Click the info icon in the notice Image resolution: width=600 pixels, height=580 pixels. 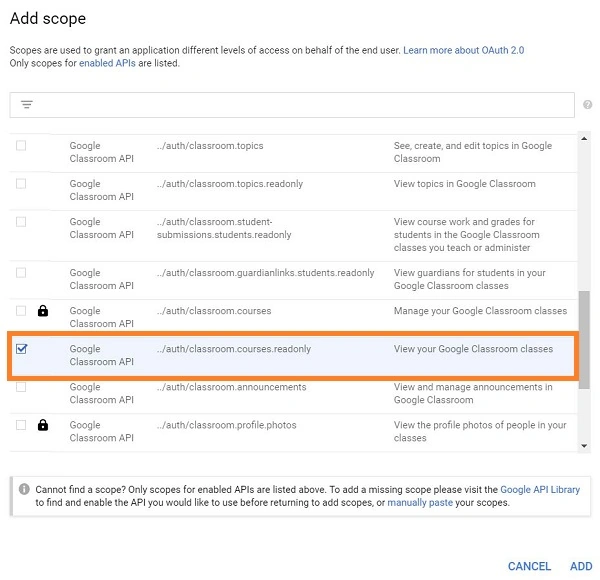pos(24,489)
